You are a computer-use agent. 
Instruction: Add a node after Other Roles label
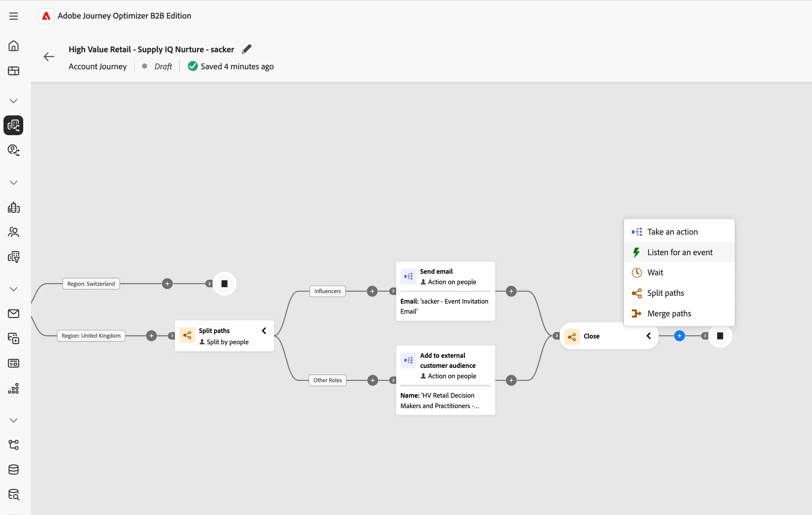click(372, 380)
